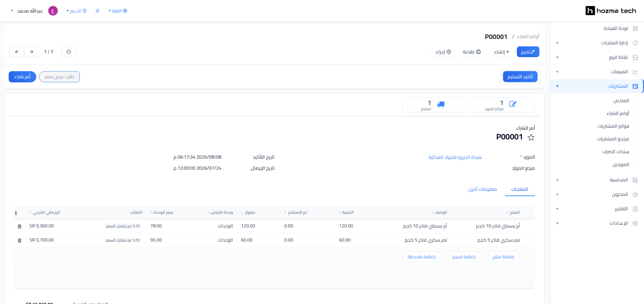
Task: Open فواتير المشتريات menu item
Action: click(x=613, y=126)
